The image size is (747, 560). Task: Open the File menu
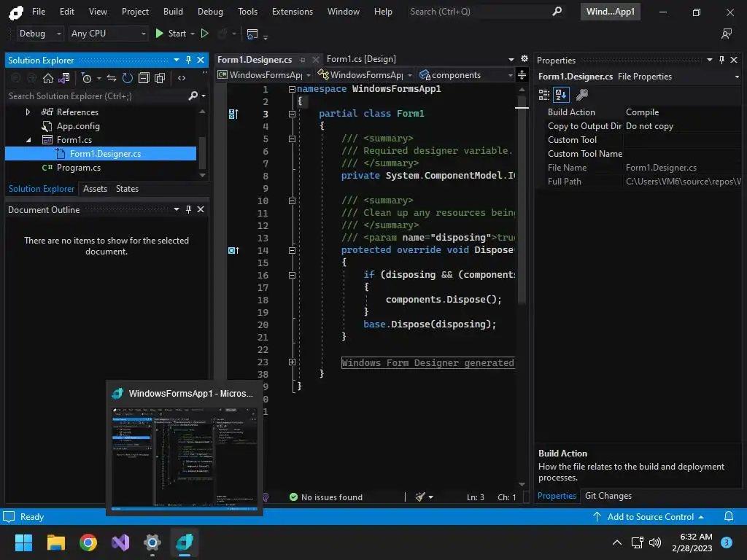39,12
